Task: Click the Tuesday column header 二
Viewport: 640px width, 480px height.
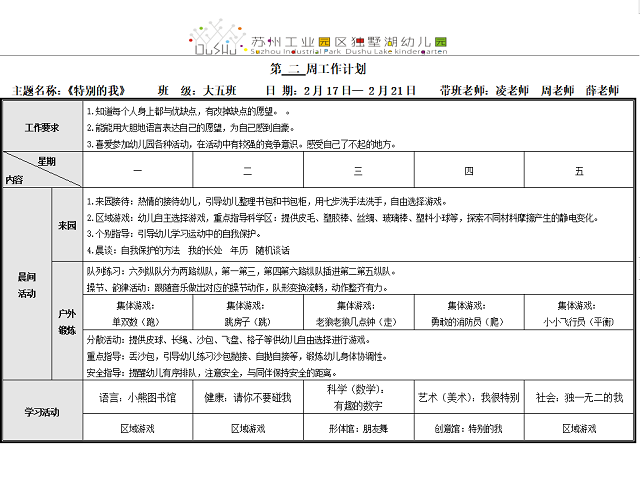Action: click(248, 170)
